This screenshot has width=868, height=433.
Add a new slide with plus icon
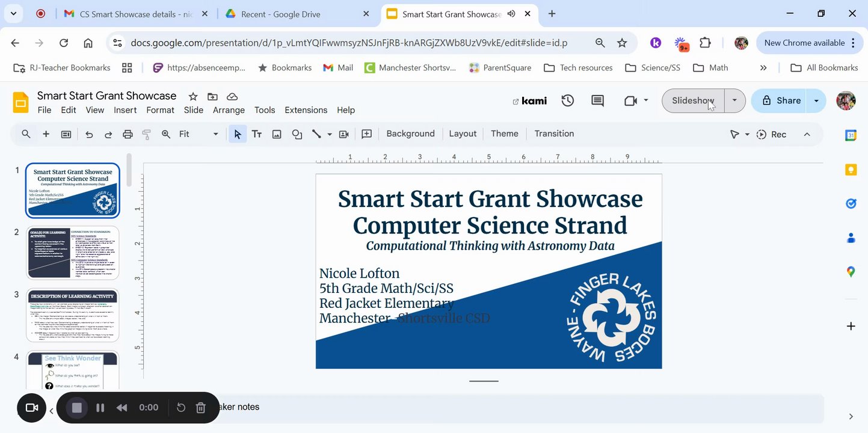click(46, 134)
